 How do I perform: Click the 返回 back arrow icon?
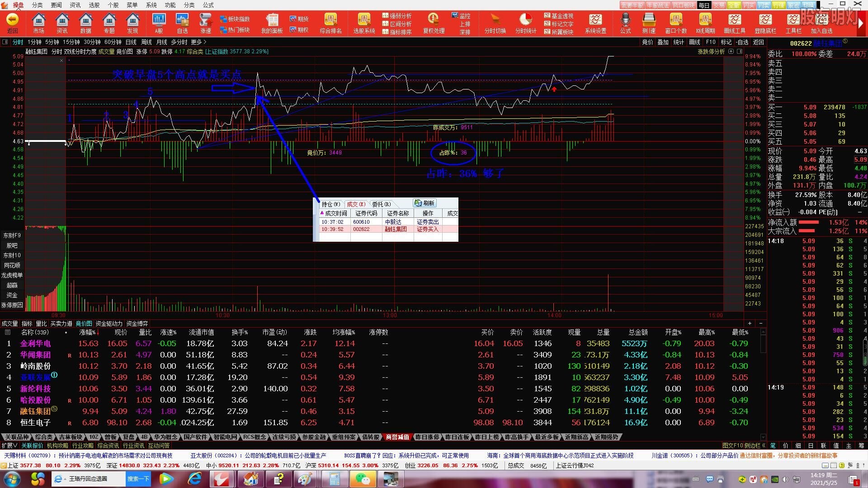click(x=13, y=23)
